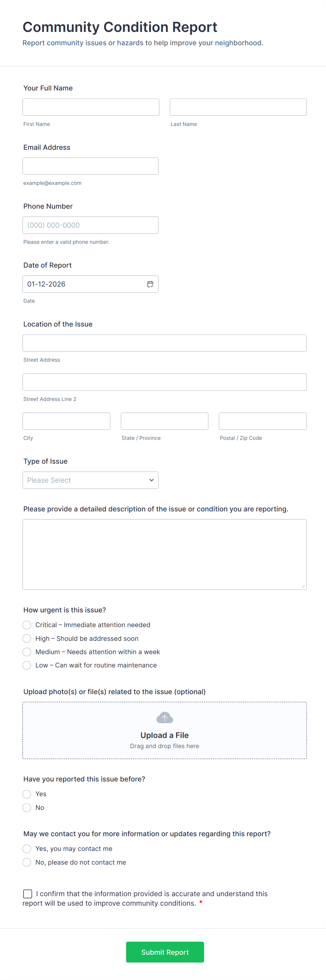
Task: Click the Last Name input field
Action: tap(238, 107)
